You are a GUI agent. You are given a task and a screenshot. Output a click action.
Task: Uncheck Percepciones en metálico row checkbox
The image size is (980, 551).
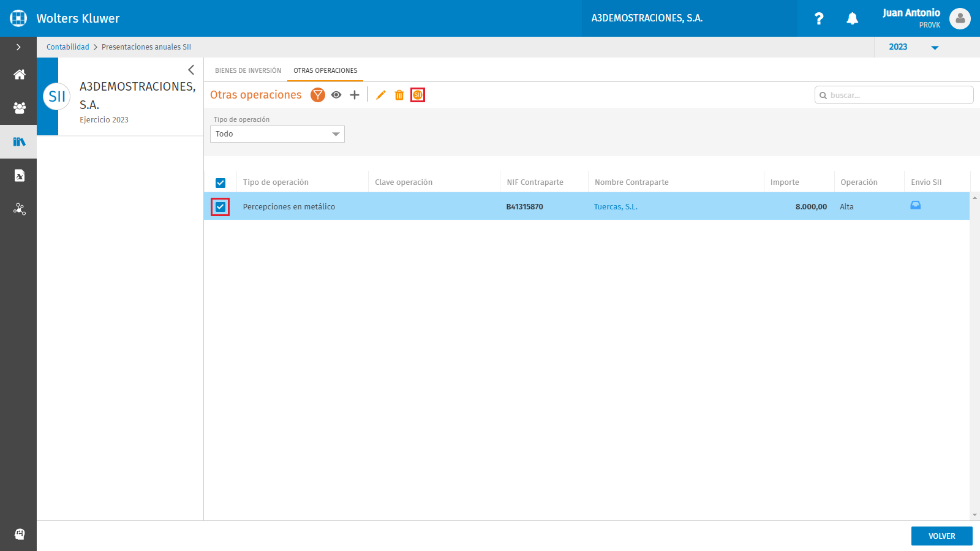(x=221, y=207)
